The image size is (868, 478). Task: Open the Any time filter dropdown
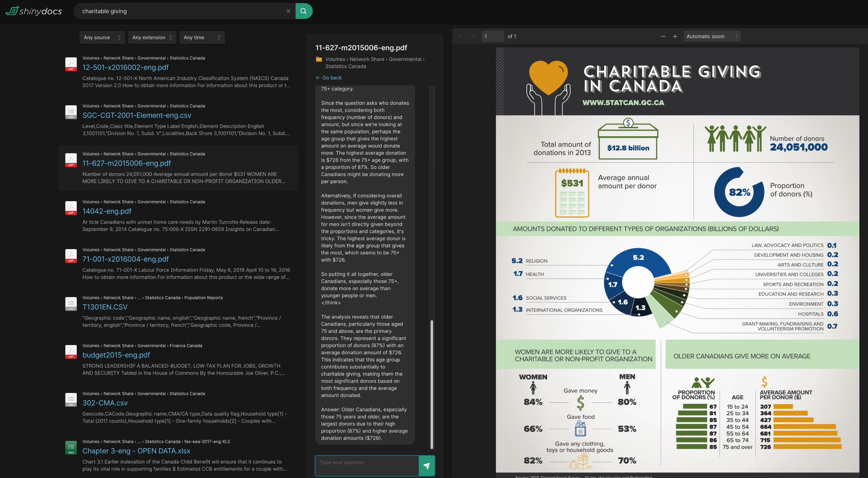[x=202, y=37]
